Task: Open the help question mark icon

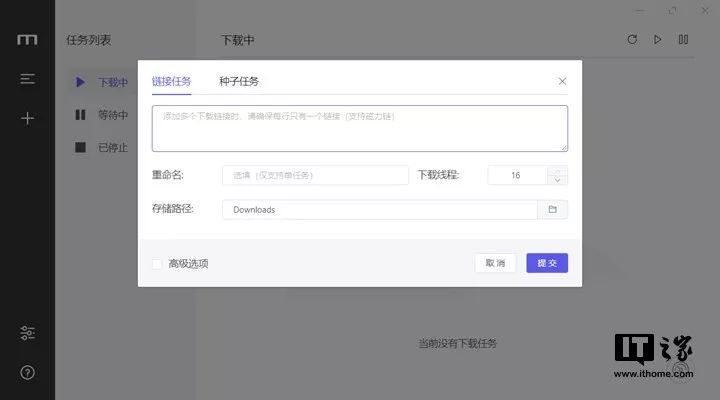Action: tap(28, 372)
